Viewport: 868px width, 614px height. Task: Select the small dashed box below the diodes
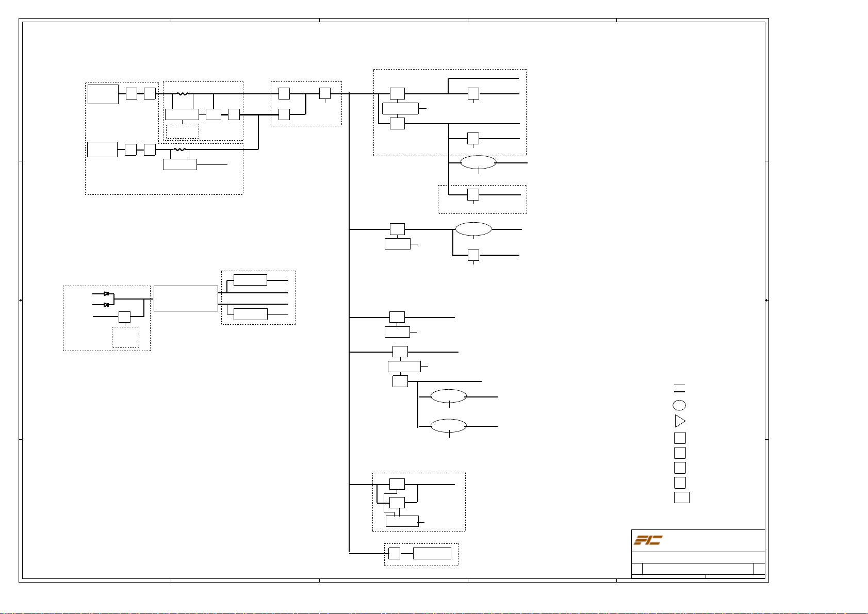point(125,337)
